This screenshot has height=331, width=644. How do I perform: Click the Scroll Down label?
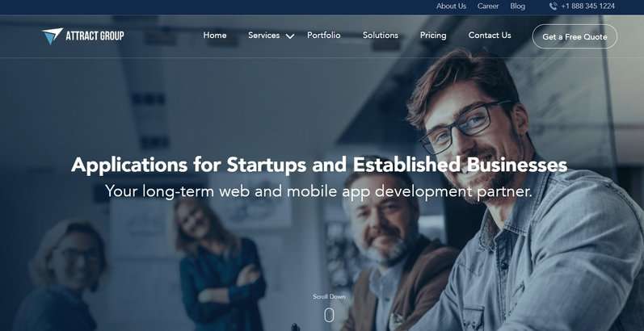329,296
